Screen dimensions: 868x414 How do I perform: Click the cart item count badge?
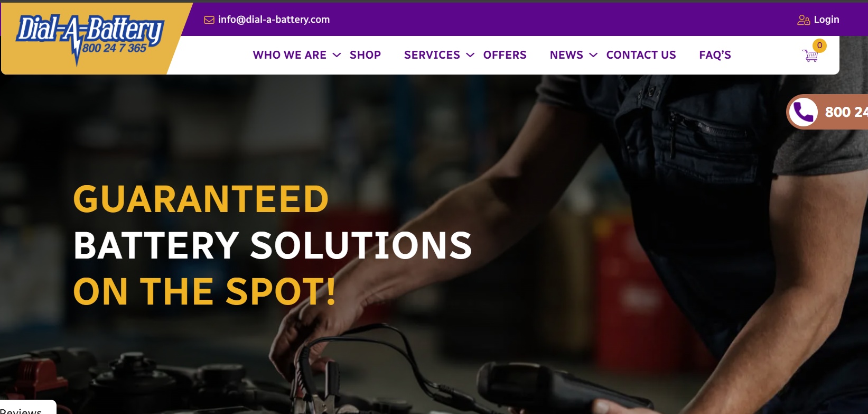819,45
